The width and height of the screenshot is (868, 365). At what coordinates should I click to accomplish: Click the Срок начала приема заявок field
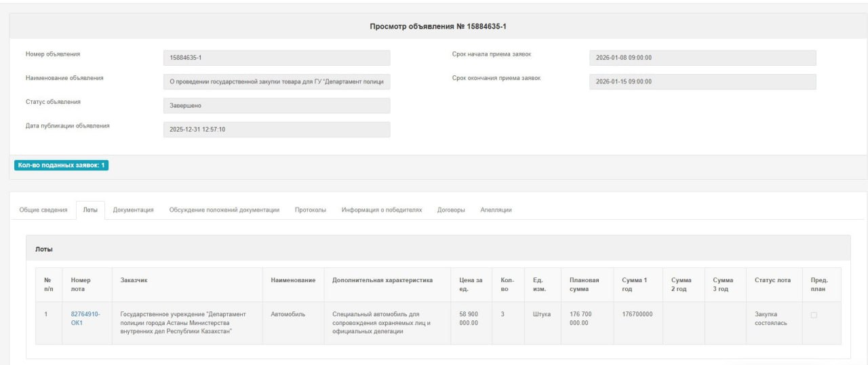tap(703, 58)
